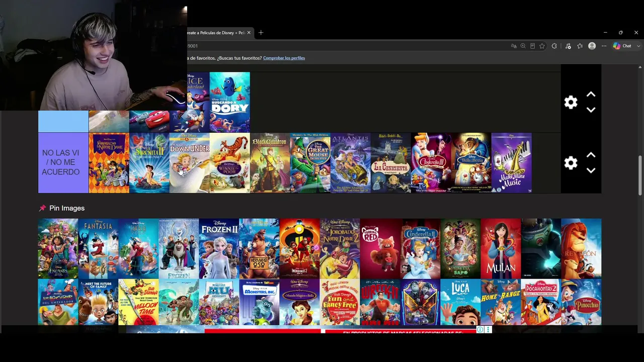Open the browser profile avatar
Viewport: 644px width, 362px height.
click(592, 46)
